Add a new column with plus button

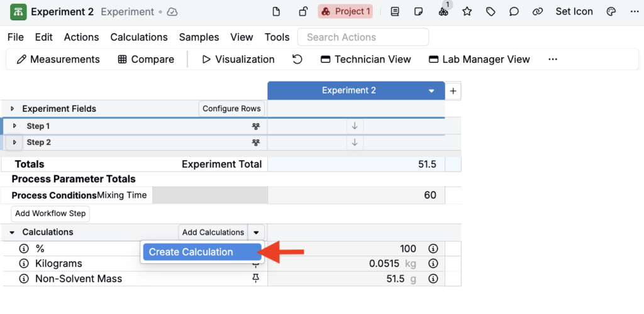tap(453, 91)
